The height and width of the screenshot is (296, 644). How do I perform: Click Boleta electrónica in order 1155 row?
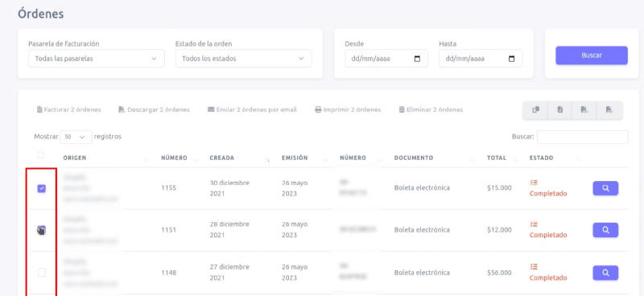click(422, 188)
